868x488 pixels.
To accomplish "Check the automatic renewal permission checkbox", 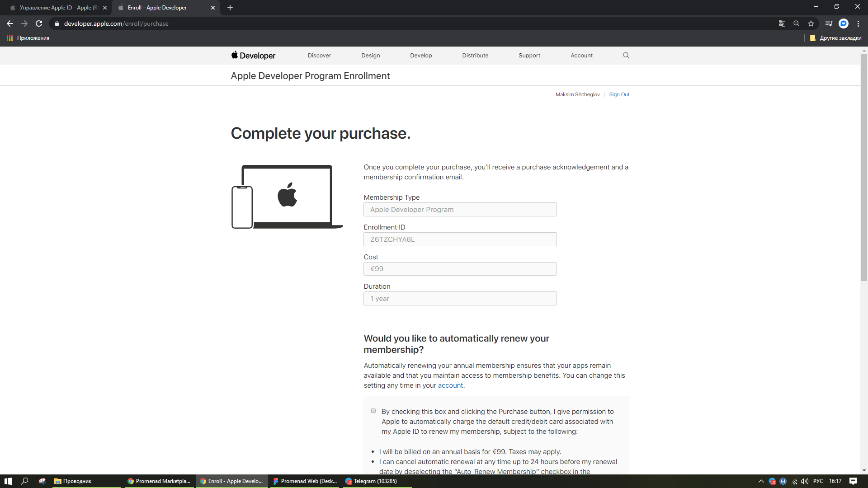I will tap(373, 411).
